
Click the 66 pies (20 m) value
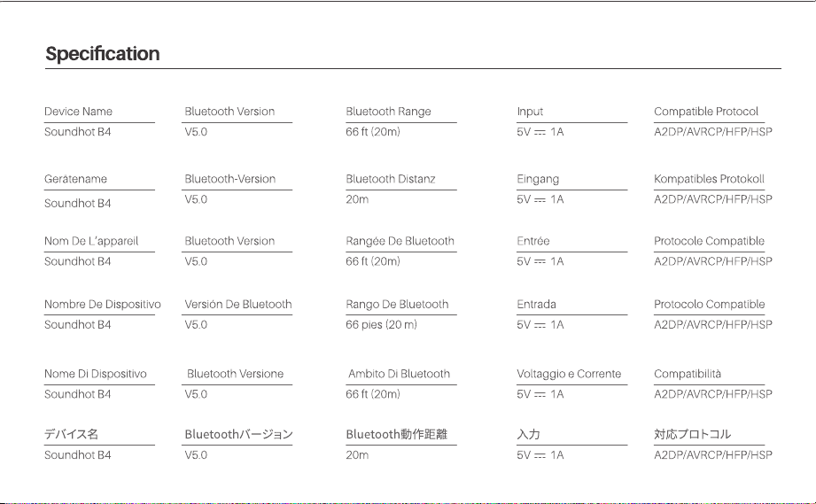(382, 324)
